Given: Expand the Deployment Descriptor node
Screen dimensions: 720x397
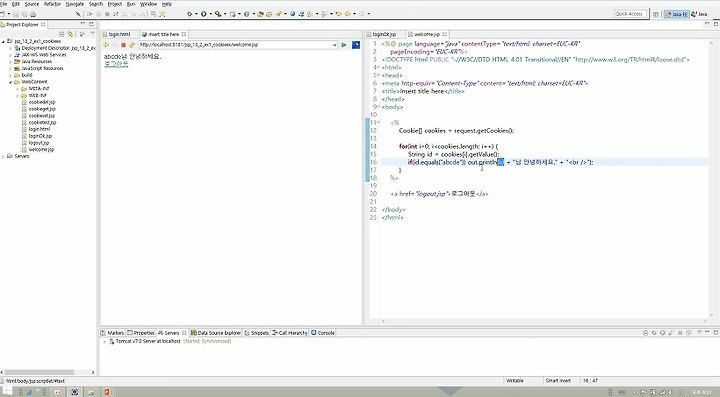Looking at the screenshot, I should point(11,48).
